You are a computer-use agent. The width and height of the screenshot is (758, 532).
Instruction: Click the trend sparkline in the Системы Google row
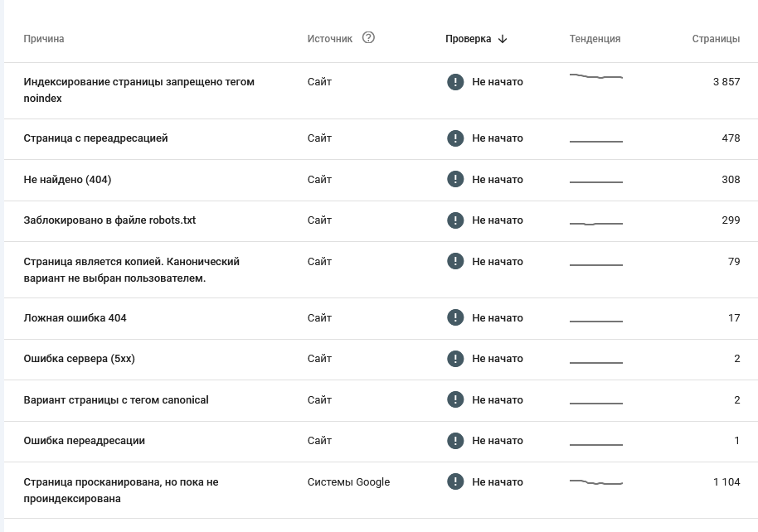(x=596, y=482)
